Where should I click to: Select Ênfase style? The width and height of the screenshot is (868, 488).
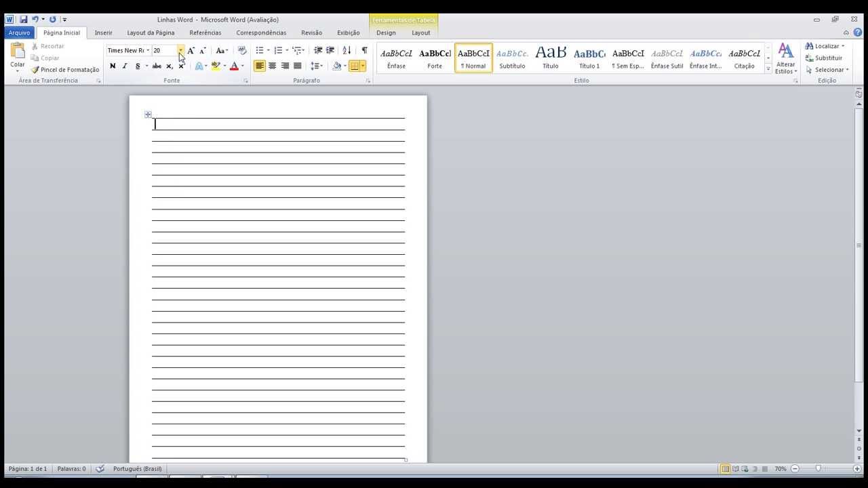click(x=396, y=58)
